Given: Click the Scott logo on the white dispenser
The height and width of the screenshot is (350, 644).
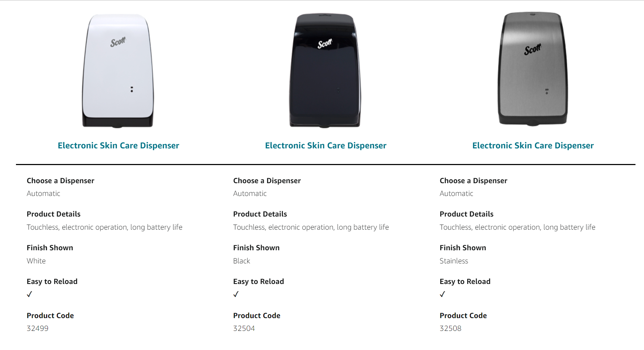Looking at the screenshot, I should (x=118, y=42).
